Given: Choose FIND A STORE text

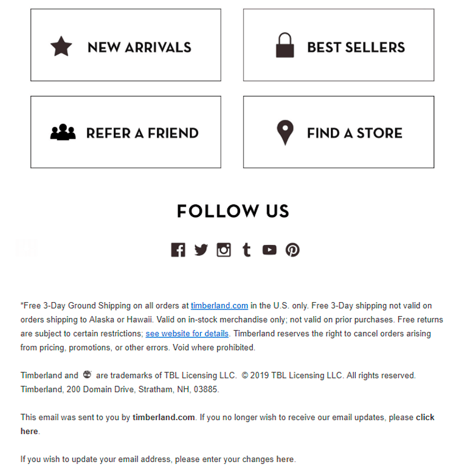Looking at the screenshot, I should tap(354, 133).
